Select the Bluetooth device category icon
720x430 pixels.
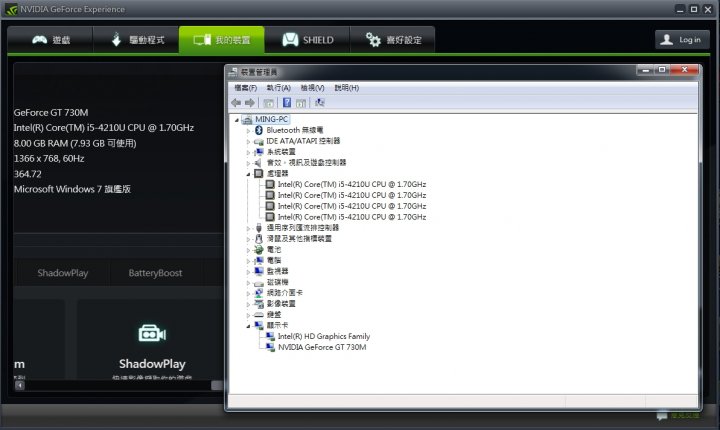pos(259,130)
